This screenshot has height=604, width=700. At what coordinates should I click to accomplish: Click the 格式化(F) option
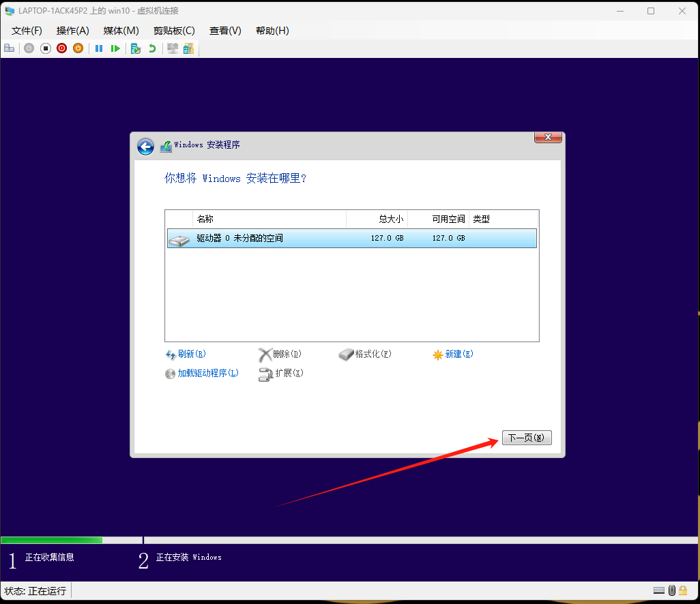365,354
